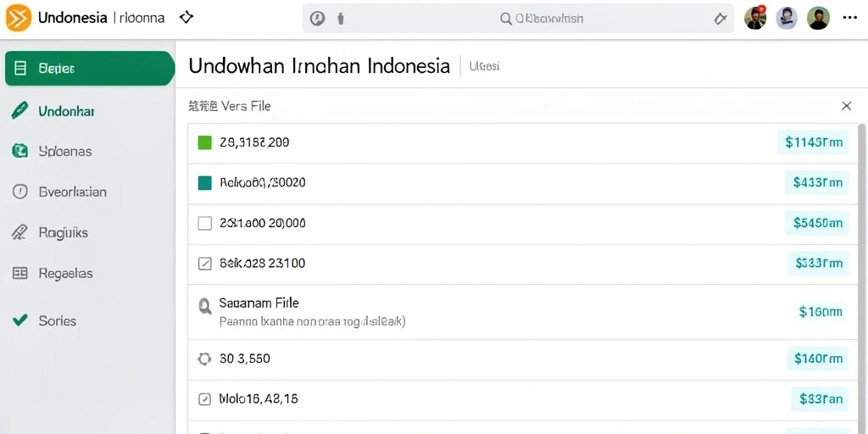Select the highlighted Series sidebar item
Screen dimensions: 868x434
pos(90,68)
